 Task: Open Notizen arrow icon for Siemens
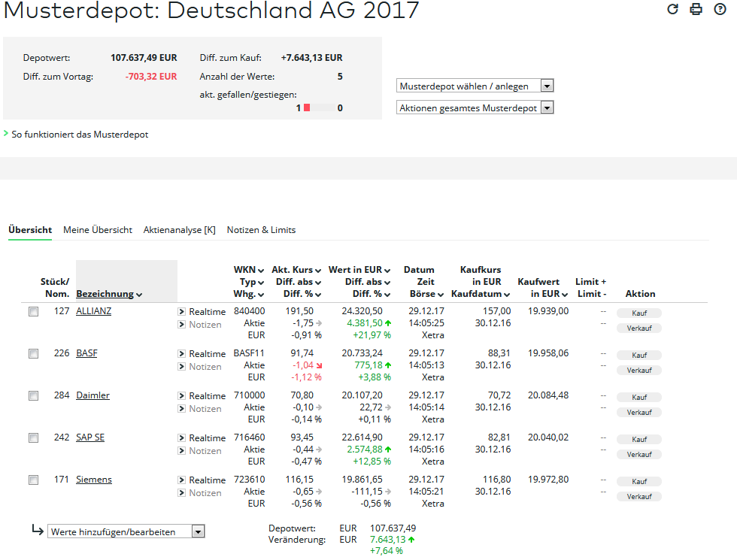181,493
